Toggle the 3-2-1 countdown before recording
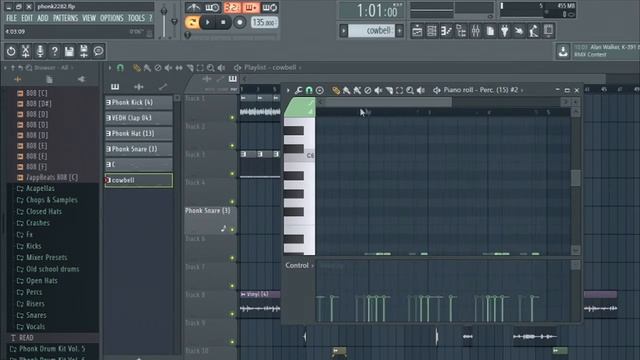640x360 pixels. [232, 7]
